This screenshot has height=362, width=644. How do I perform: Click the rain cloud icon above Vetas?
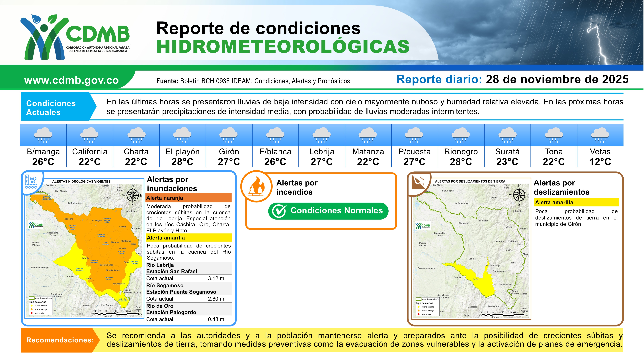point(600,135)
